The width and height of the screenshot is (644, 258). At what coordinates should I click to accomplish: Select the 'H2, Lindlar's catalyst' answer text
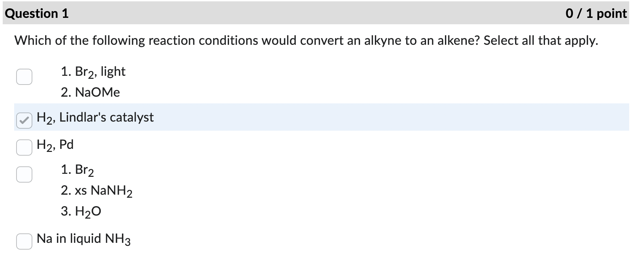click(95, 118)
